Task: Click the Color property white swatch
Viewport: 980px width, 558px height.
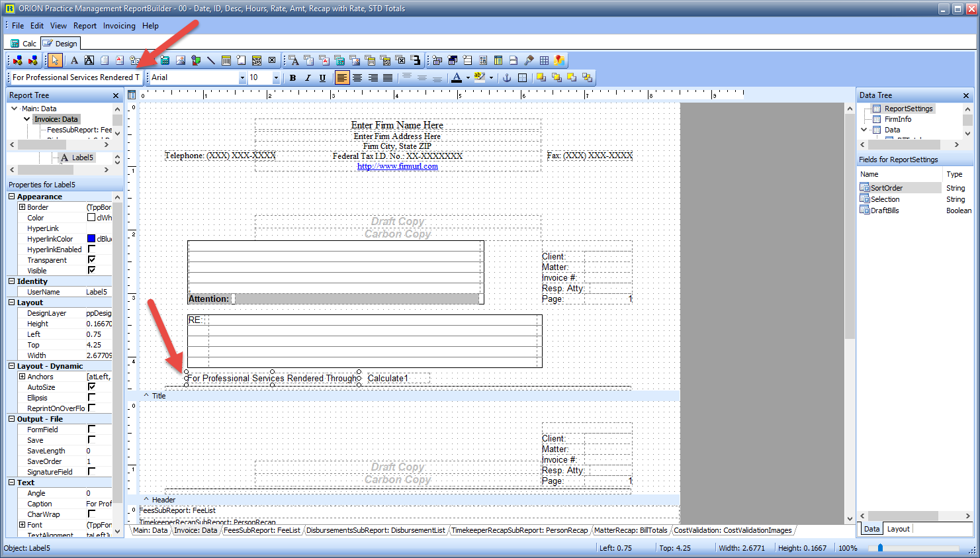Action: click(91, 217)
